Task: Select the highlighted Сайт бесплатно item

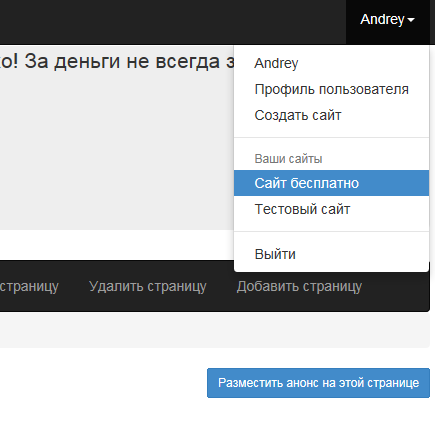Action: tap(331, 183)
